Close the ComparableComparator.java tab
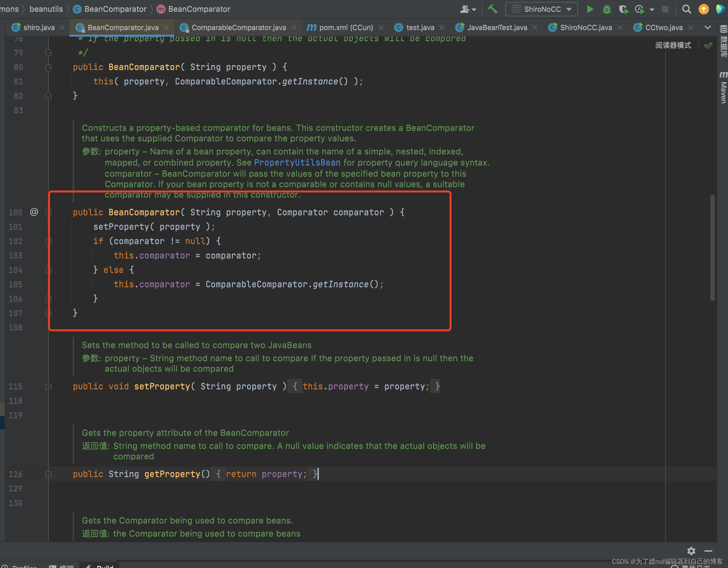The width and height of the screenshot is (728, 568). point(294,28)
